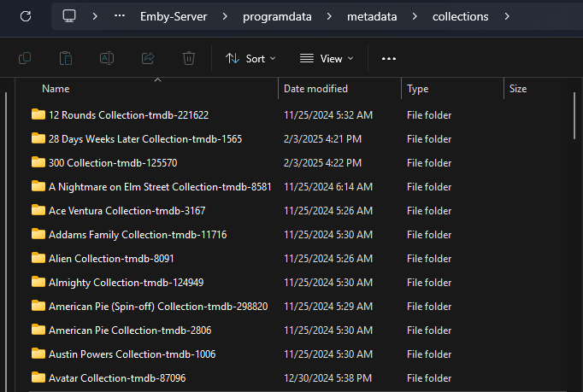Navigate to Emby-Server in breadcrumb
The width and height of the screenshot is (583, 392).
(174, 16)
